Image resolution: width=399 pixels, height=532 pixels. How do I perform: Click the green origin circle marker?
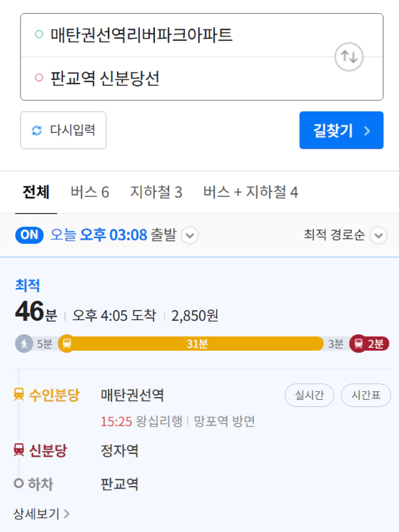(x=39, y=34)
